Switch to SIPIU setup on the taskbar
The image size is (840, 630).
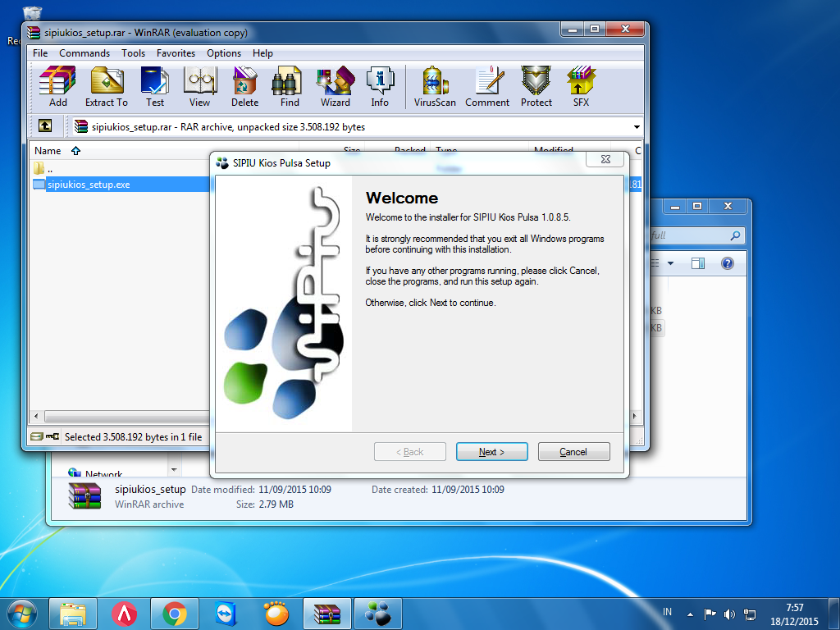tap(378, 614)
